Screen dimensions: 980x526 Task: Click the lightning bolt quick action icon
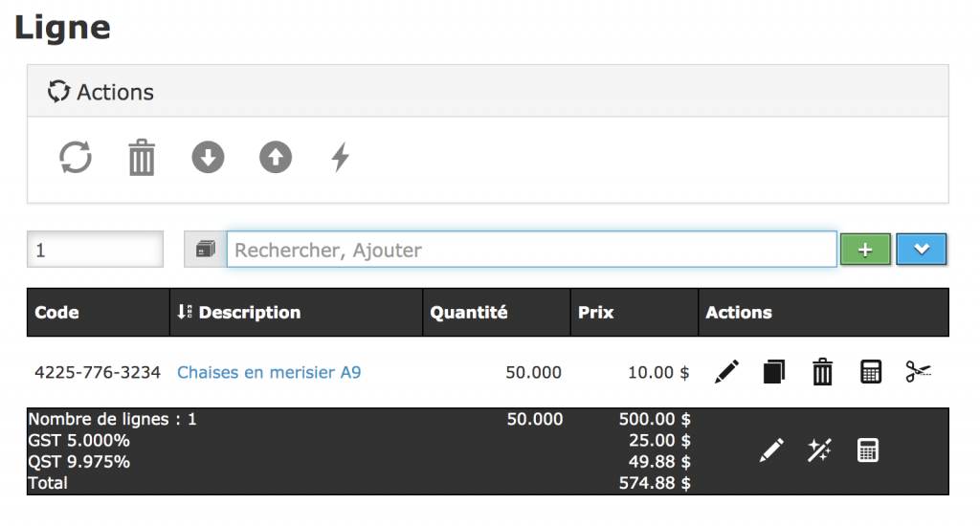(340, 157)
